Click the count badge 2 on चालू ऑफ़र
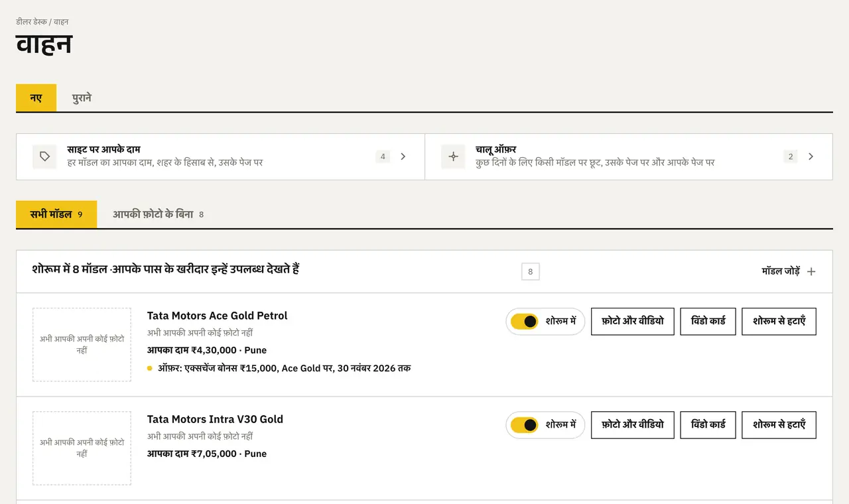 coord(790,157)
